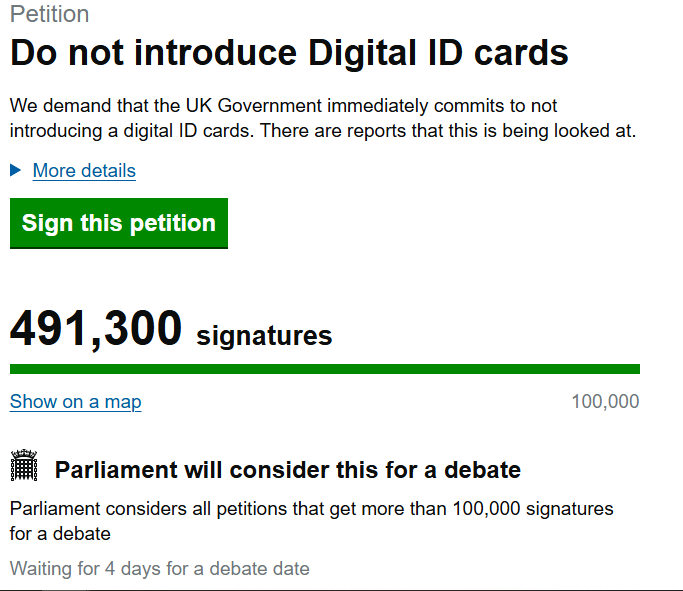Image resolution: width=683 pixels, height=591 pixels.
Task: Open the More details link
Action: [x=84, y=171]
